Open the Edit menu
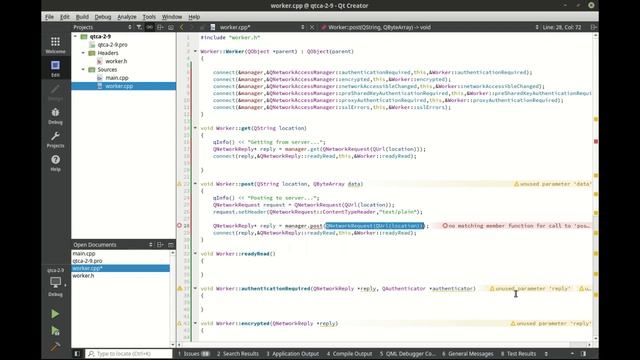640x360 pixels. 65,17
